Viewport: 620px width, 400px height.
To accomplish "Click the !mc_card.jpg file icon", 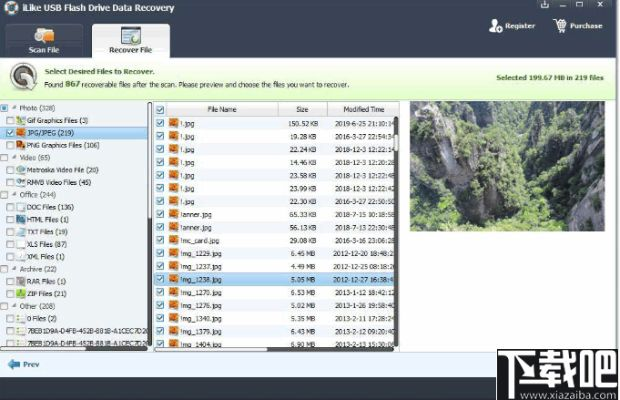I will [x=173, y=241].
